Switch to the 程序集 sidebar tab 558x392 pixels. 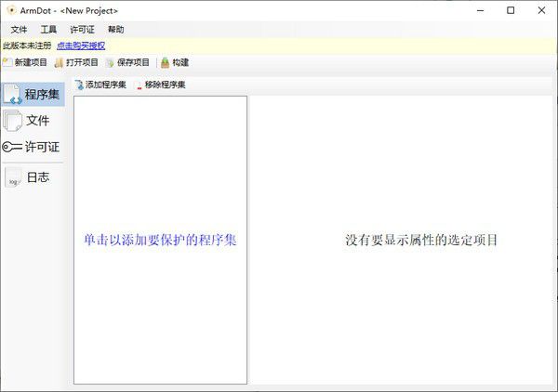click(33, 95)
